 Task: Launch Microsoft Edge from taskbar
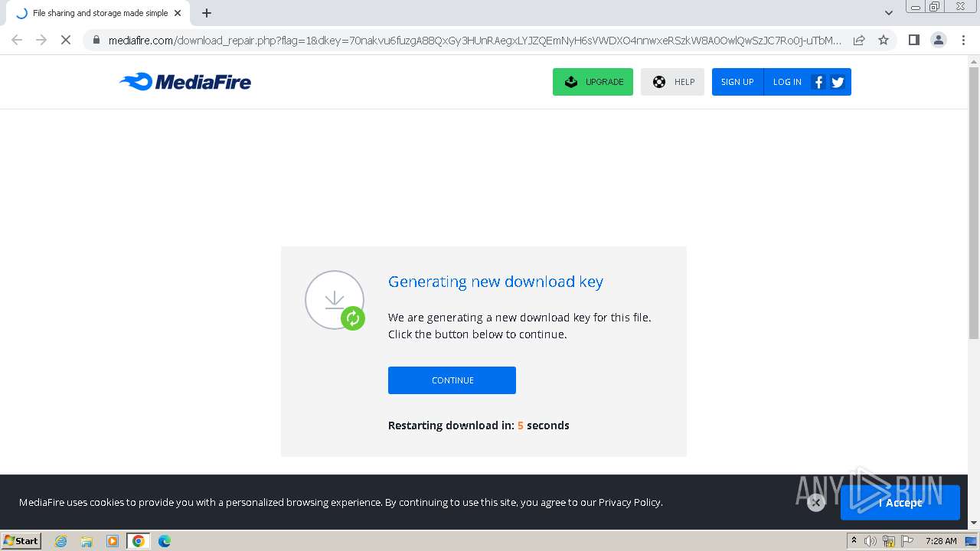[x=165, y=541]
